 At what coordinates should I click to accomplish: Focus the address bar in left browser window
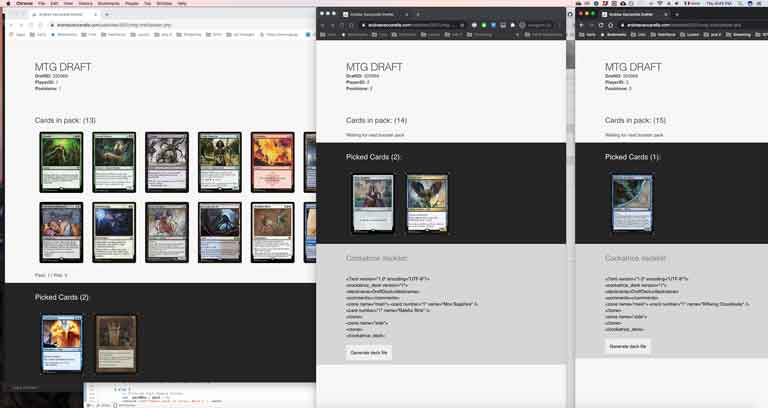181,25
